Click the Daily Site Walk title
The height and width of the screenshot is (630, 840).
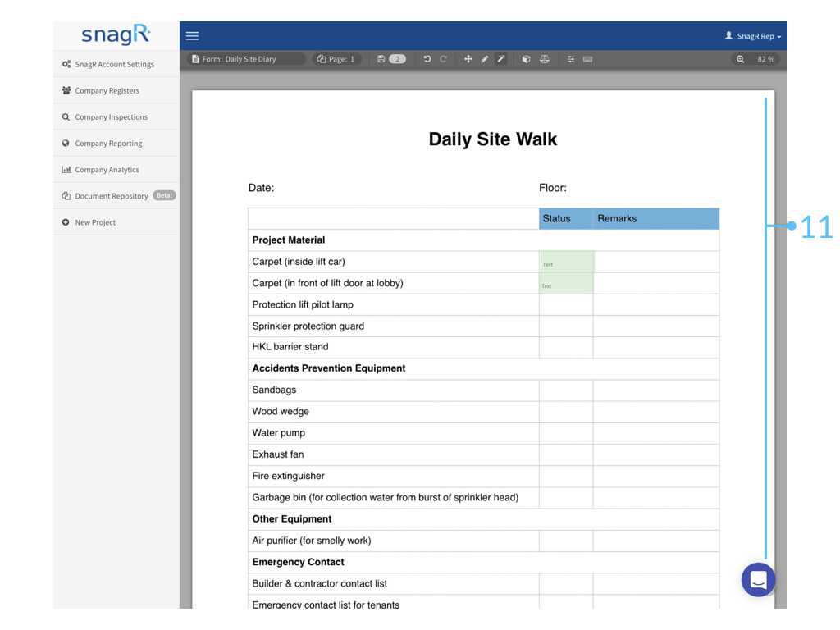493,139
